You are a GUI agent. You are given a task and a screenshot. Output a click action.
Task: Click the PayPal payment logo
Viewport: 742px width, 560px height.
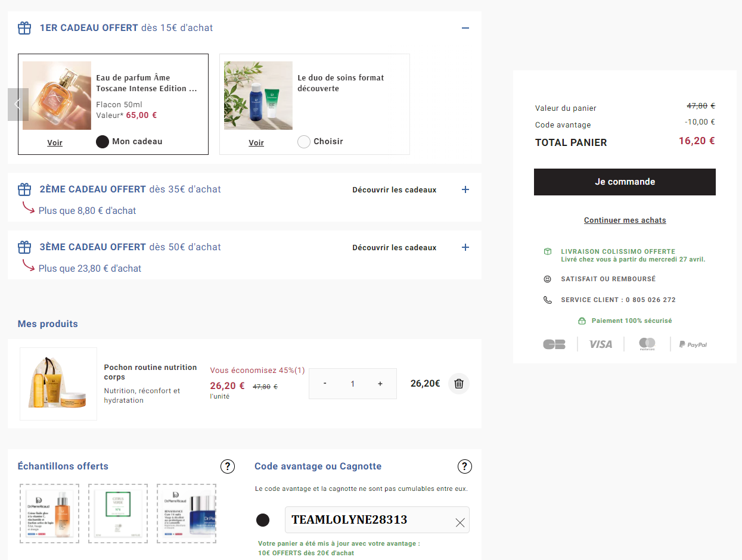pos(693,344)
